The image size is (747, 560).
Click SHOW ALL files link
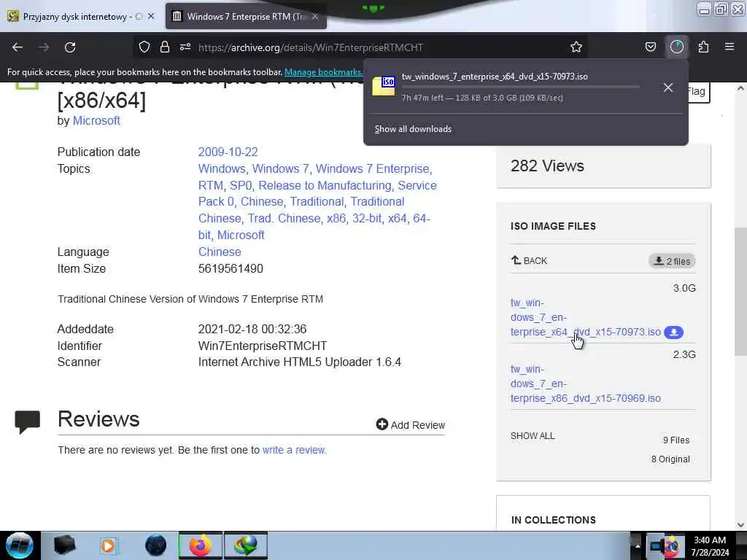(x=533, y=436)
